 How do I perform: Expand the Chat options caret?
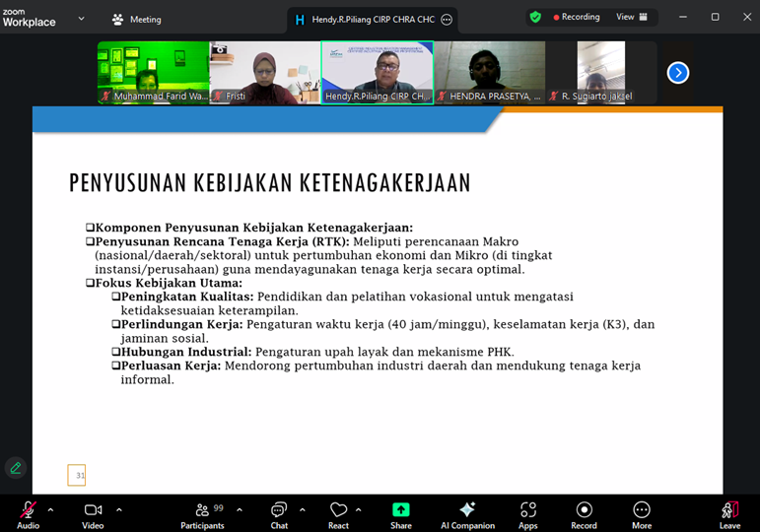pos(302,509)
